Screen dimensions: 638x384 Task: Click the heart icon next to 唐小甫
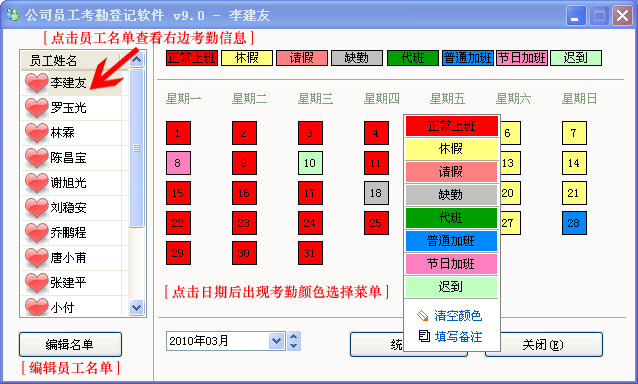(36, 258)
